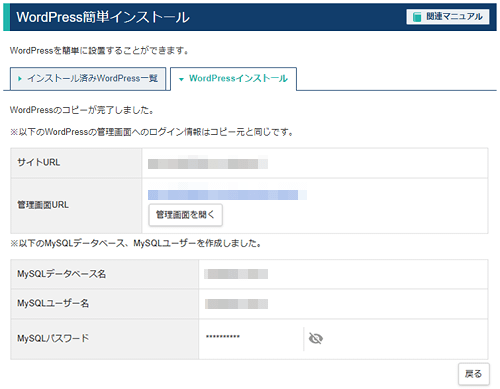This screenshot has height=389, width=500.
Task: Select the WordPressインストール tab
Action: coord(233,79)
